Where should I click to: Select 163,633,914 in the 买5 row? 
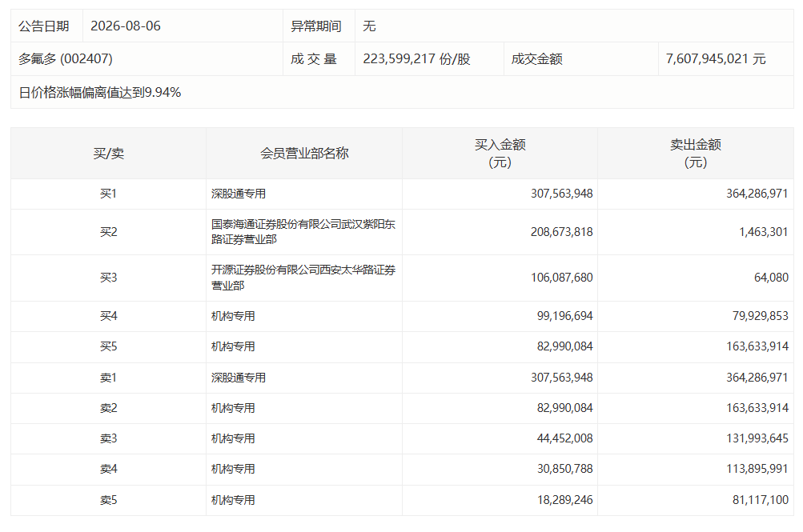tap(757, 347)
